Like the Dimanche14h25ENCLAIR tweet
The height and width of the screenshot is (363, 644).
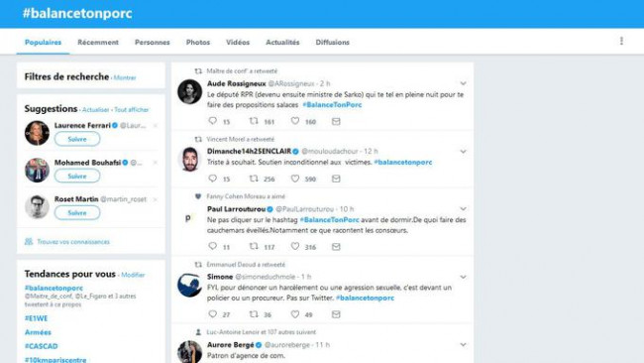coord(295,179)
